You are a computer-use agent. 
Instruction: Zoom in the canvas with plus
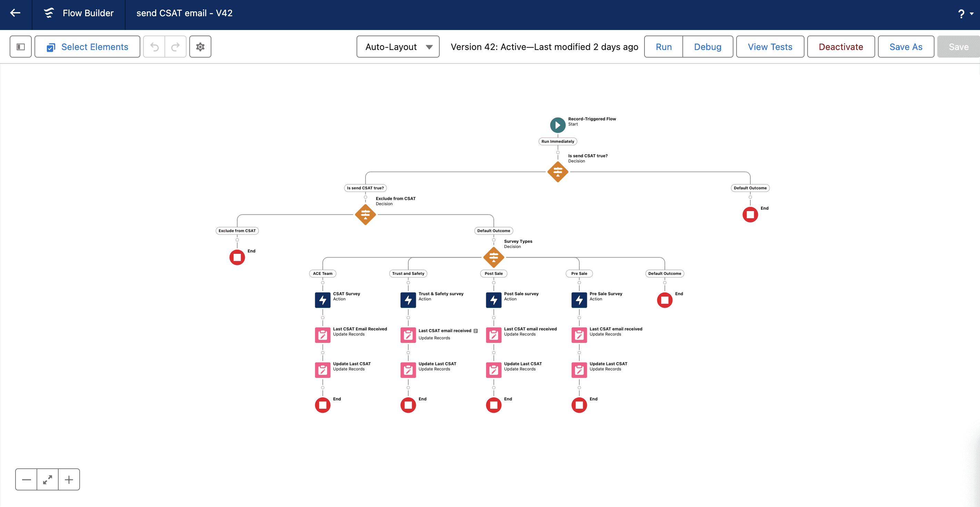69,480
